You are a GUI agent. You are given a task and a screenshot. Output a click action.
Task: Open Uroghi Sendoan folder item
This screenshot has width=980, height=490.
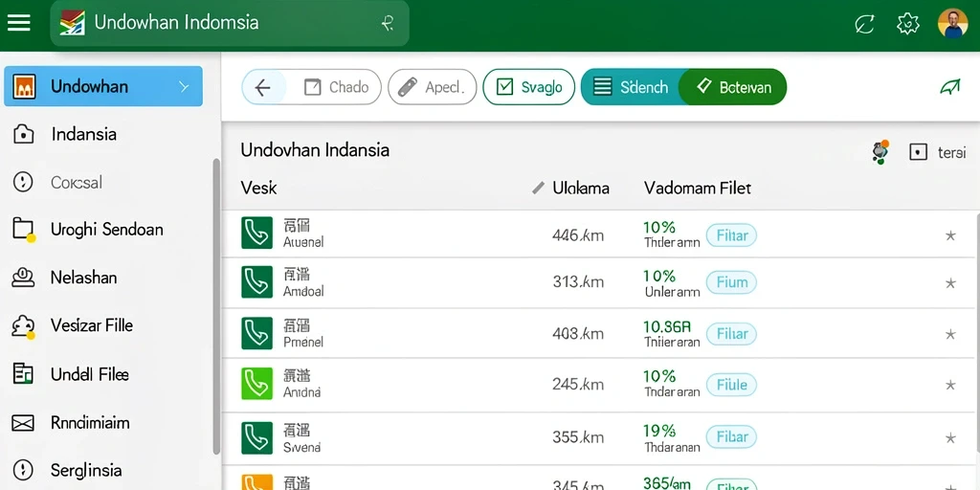point(107,230)
